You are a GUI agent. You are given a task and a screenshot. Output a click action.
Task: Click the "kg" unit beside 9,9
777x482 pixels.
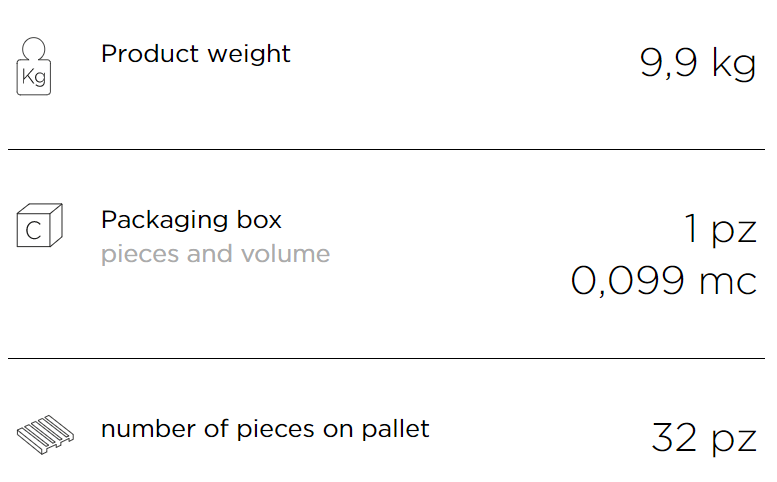click(x=734, y=65)
